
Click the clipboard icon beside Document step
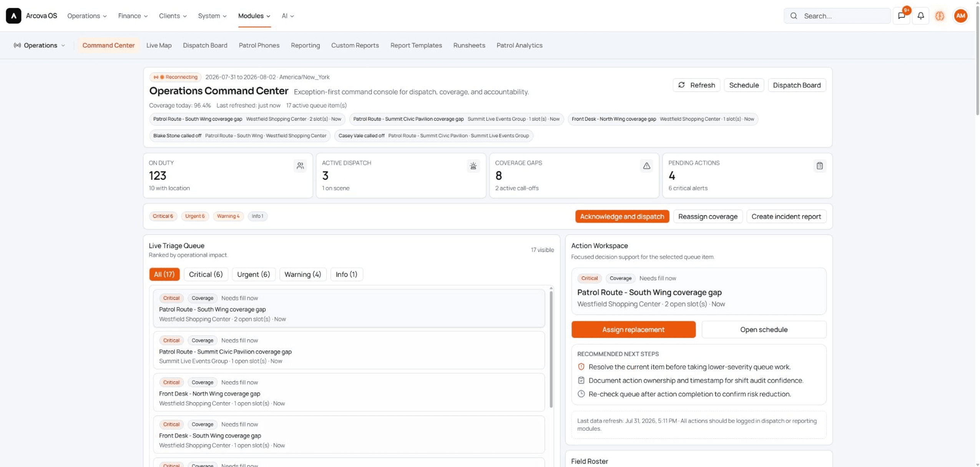click(581, 380)
